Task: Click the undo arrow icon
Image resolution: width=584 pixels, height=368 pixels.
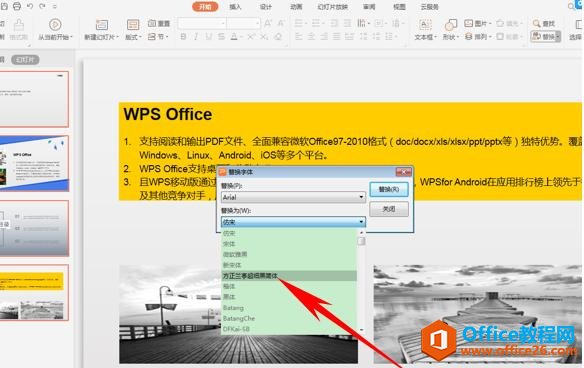Action: [x=30, y=6]
